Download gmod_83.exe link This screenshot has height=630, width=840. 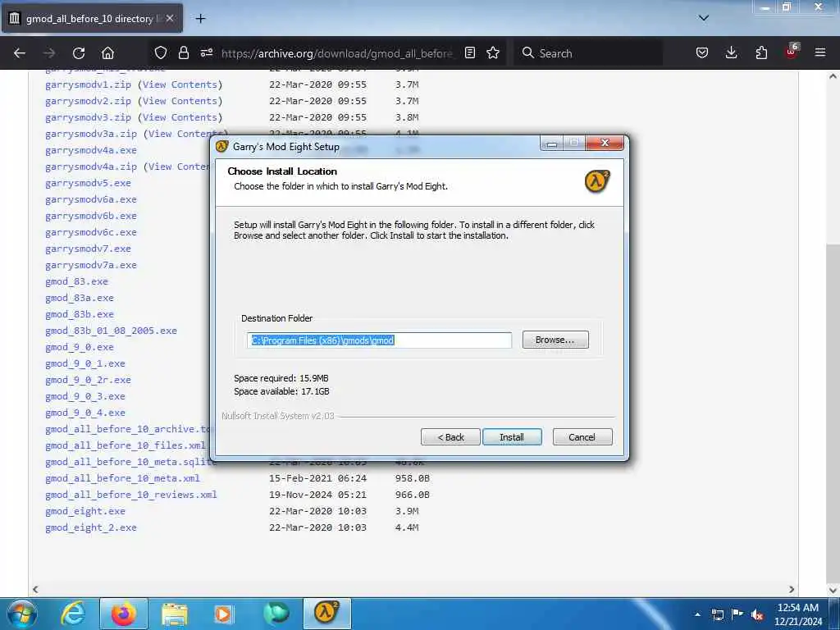point(76,281)
